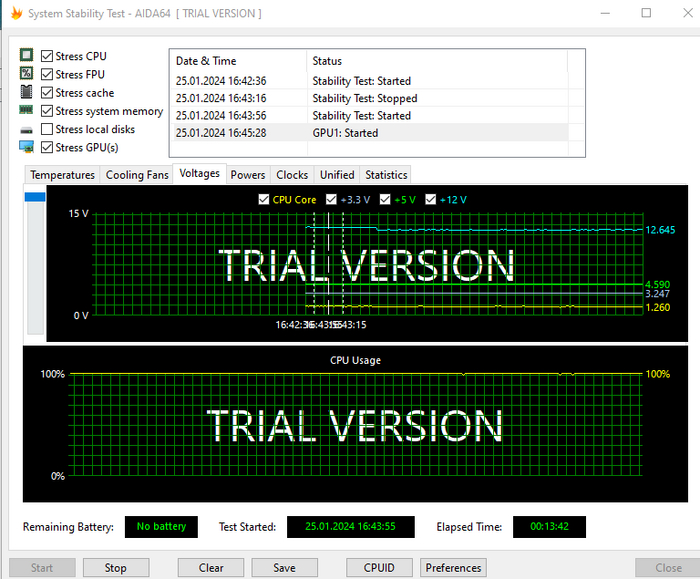Uncheck the Stress CPU checkbox
This screenshot has height=579, width=700.
point(47,56)
